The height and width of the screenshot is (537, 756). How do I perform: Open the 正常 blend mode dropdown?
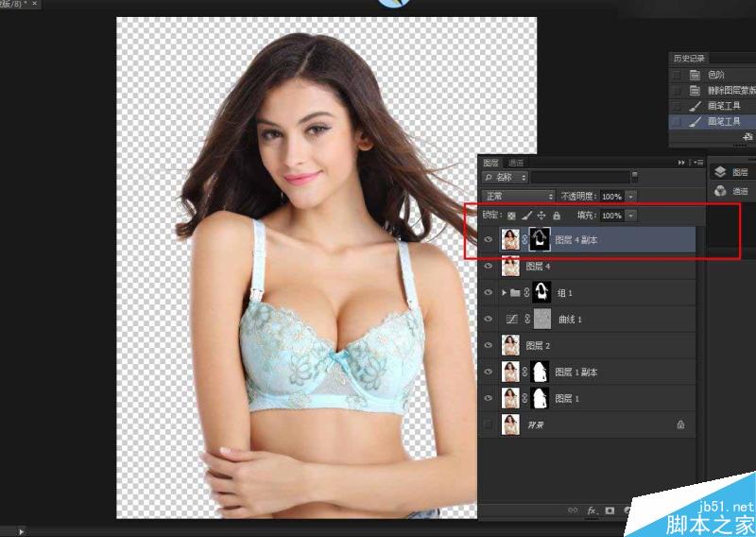(518, 197)
